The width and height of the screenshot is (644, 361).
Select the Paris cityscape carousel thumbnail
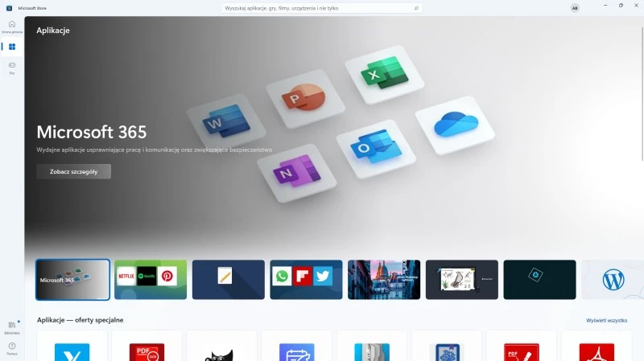click(384, 280)
